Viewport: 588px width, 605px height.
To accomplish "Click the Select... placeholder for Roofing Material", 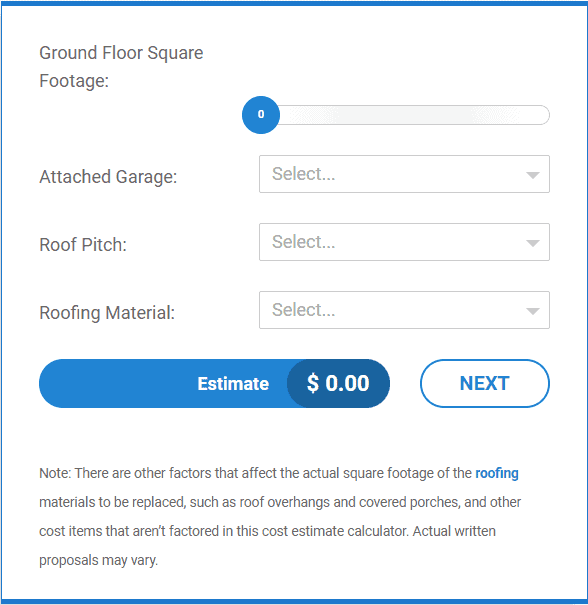I will click(x=304, y=310).
